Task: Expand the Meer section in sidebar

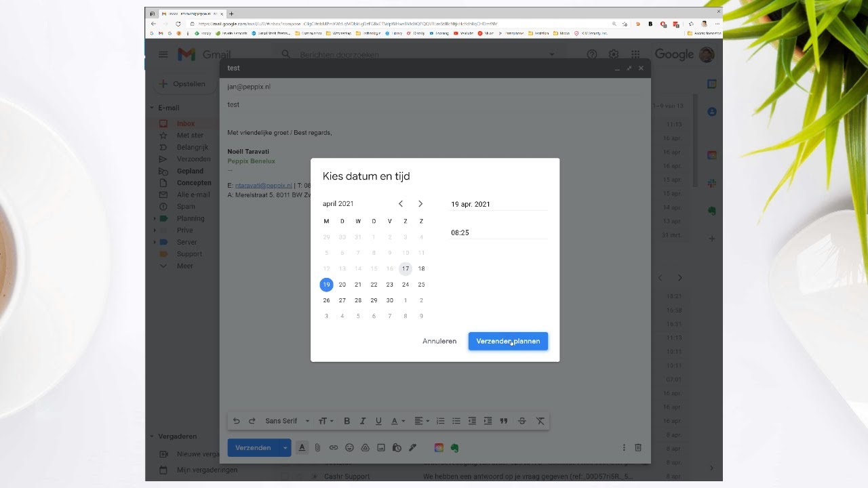Action: tap(163, 266)
